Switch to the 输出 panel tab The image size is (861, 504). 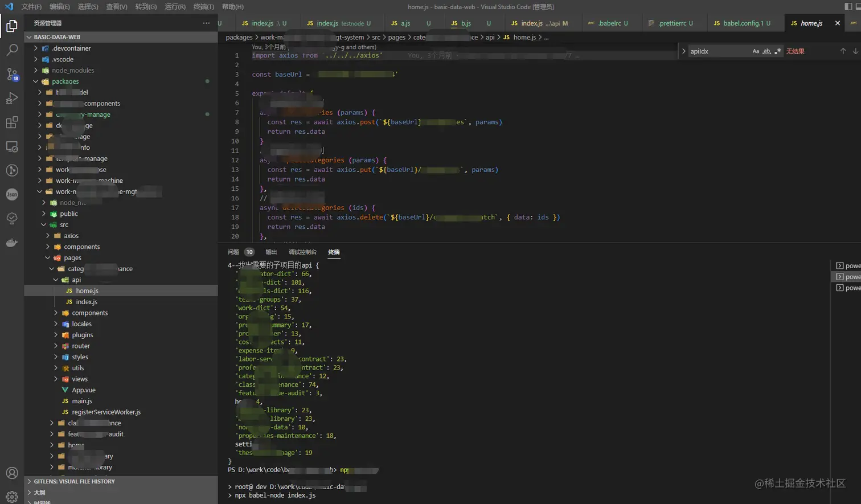271,252
